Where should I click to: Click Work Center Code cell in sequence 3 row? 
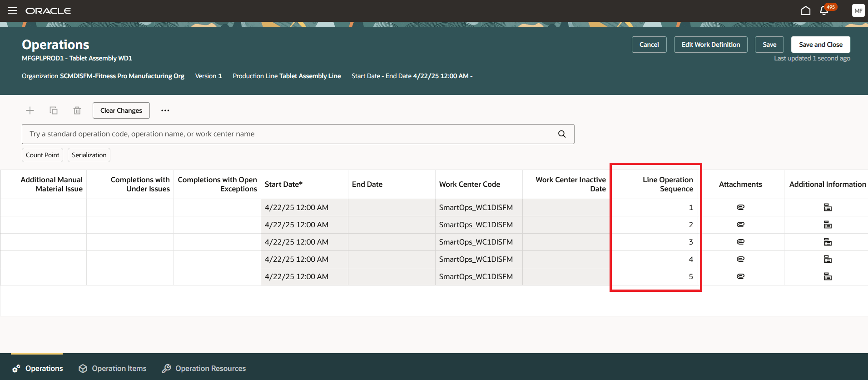pos(479,242)
